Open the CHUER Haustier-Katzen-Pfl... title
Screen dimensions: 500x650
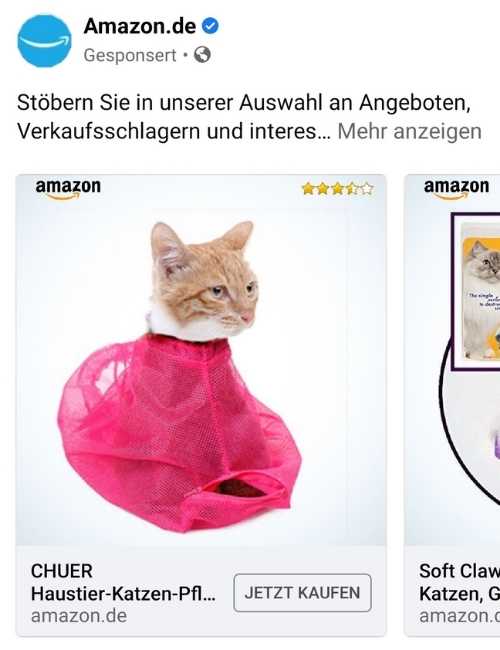(x=123, y=582)
